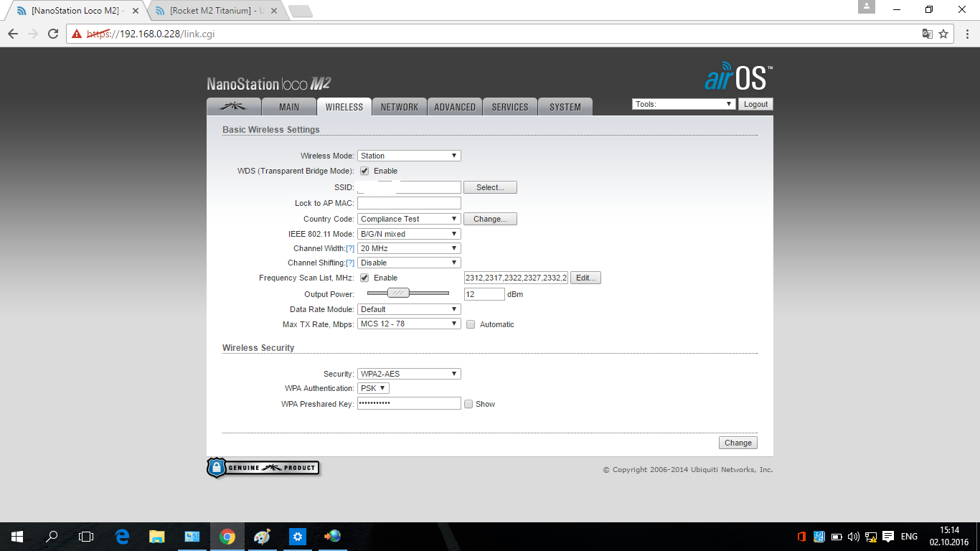Open the Channel Shifting [?] help link
Image resolution: width=980 pixels, height=551 pixels.
pyautogui.click(x=350, y=263)
